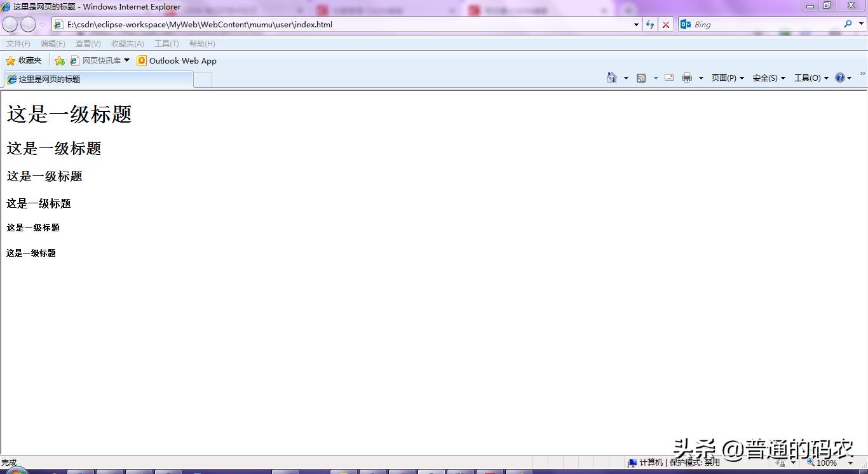The height and width of the screenshot is (474, 868).
Task: Click the smallest heading 这是一级标题
Action: (x=31, y=253)
